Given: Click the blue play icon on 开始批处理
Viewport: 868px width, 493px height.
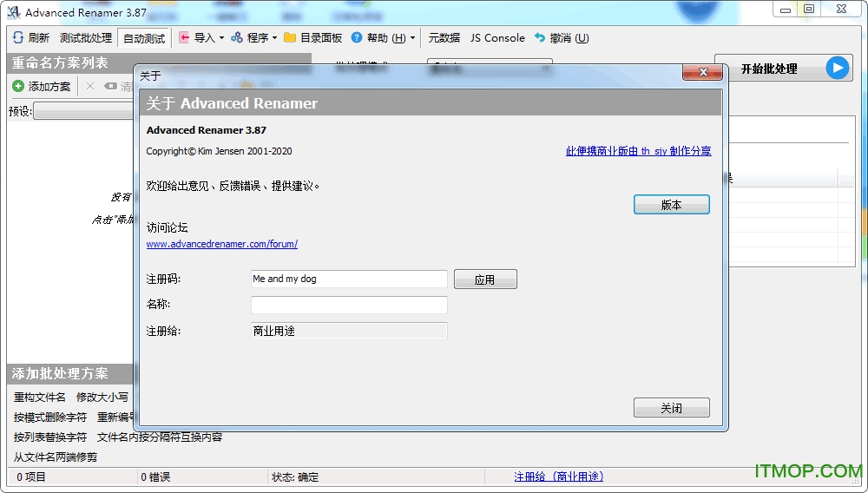Looking at the screenshot, I should click(838, 68).
